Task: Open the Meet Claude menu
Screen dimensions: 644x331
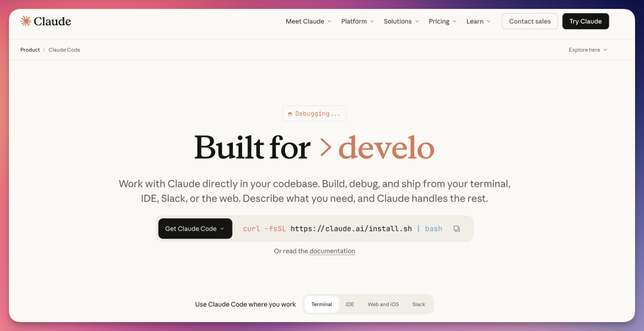Action: pyautogui.click(x=308, y=21)
